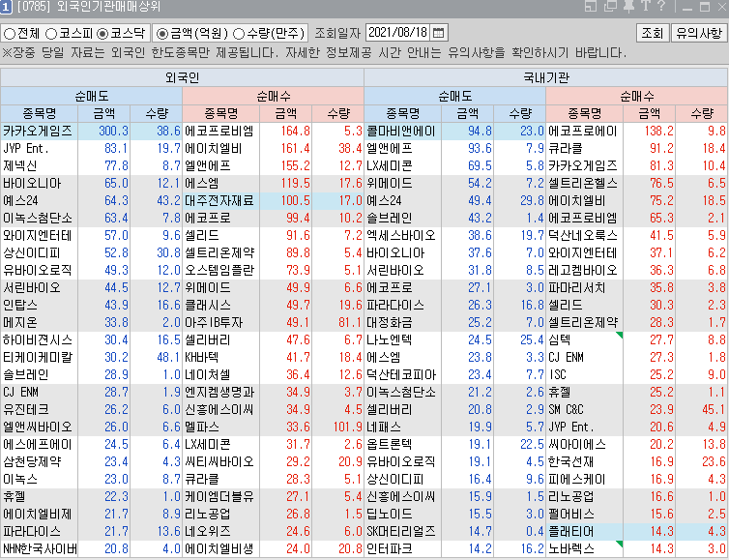This screenshot has height=560, width=729.
Task: Select the 에이치엘비생 stock name
Action: [219, 548]
